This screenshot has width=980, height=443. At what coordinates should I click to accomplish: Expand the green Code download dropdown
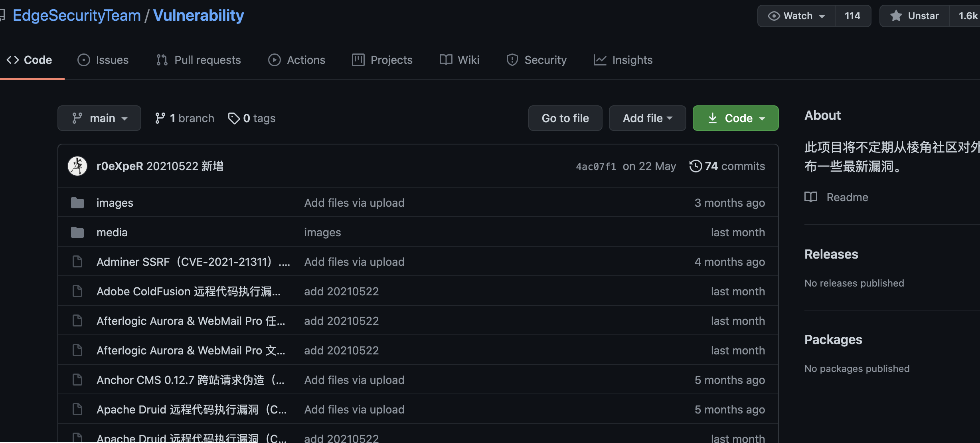(x=735, y=118)
